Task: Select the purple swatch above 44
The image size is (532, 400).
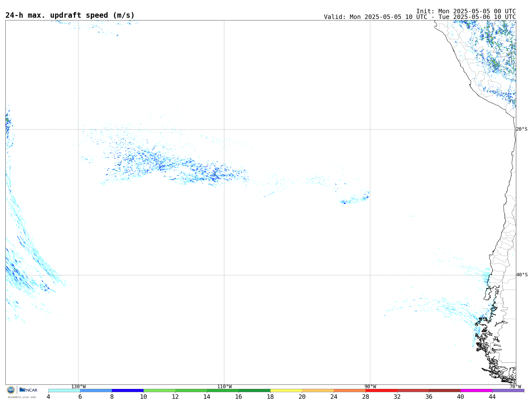Action: tap(508, 391)
